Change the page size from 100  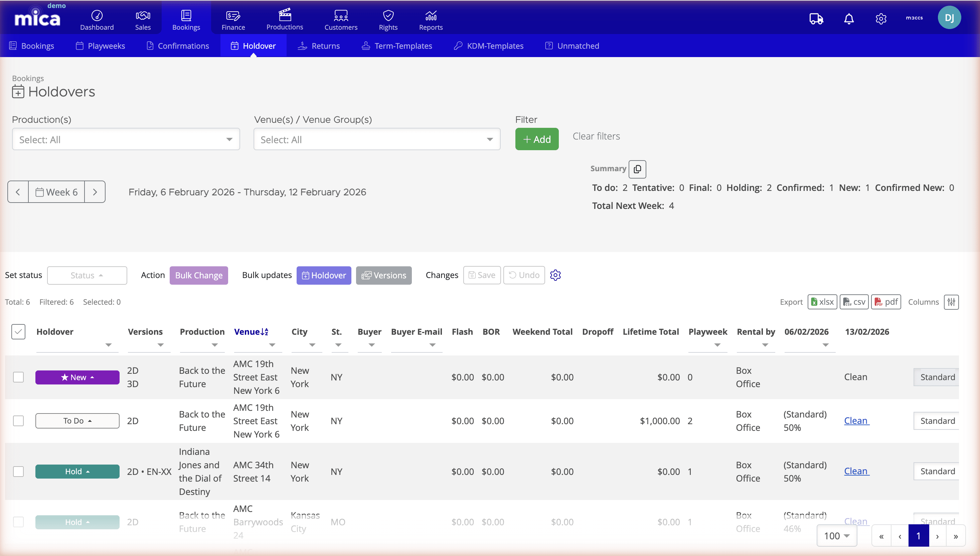836,535
